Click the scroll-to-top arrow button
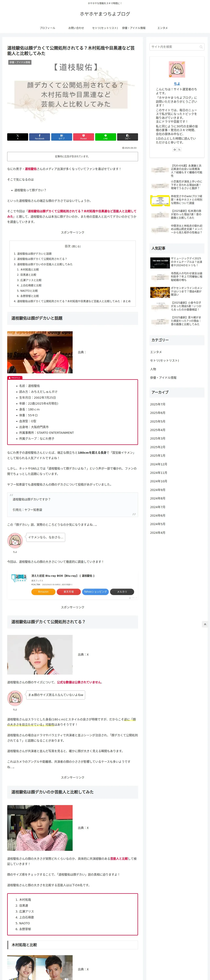The width and height of the screenshot is (210, 980). tap(205, 624)
